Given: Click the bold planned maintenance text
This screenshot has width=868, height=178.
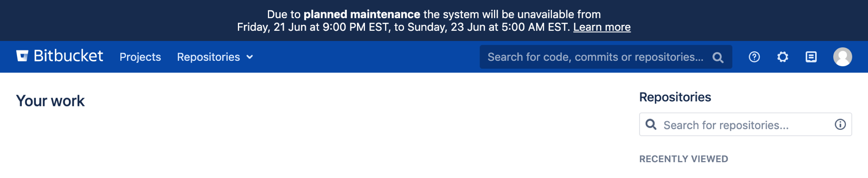Looking at the screenshot, I should [x=362, y=14].
